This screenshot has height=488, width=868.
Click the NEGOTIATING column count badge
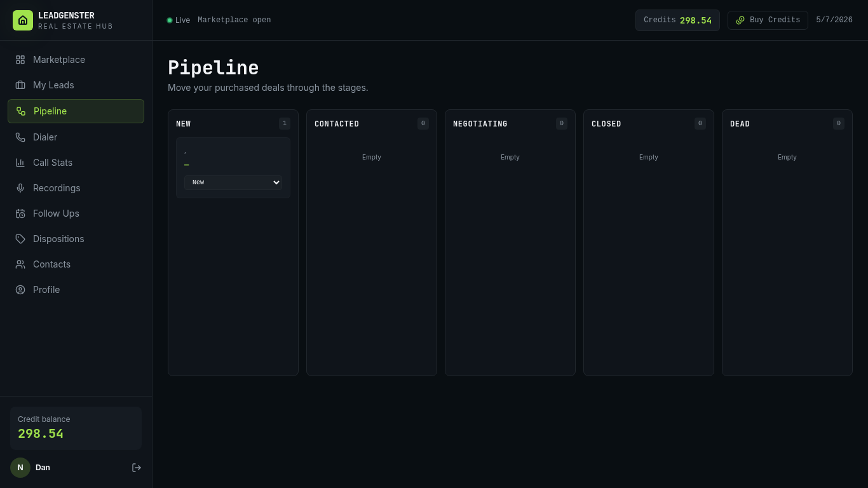point(562,123)
